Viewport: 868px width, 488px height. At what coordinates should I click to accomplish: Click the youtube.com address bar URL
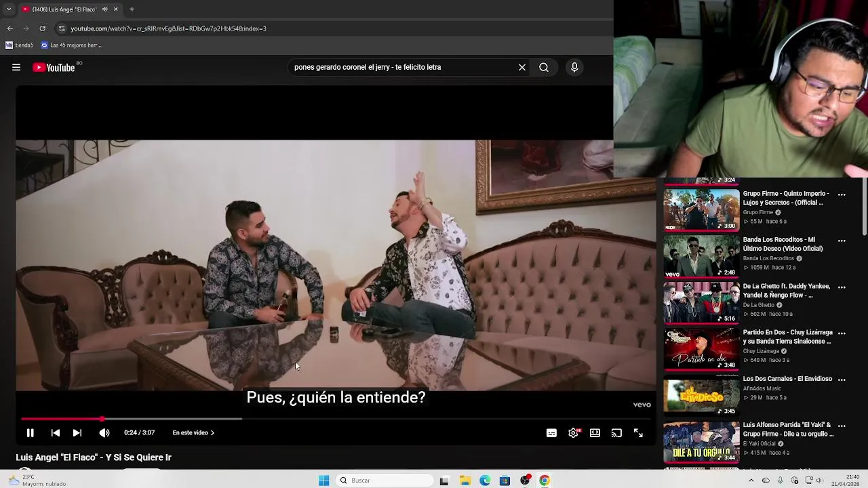coord(168,28)
